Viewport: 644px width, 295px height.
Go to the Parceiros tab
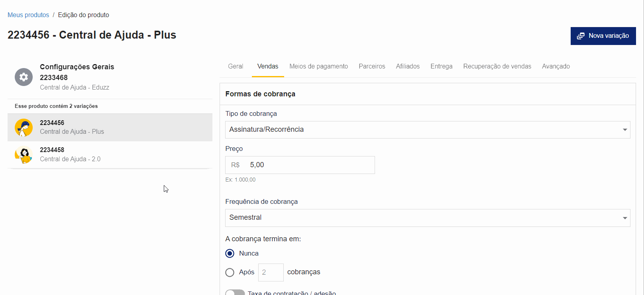click(372, 66)
